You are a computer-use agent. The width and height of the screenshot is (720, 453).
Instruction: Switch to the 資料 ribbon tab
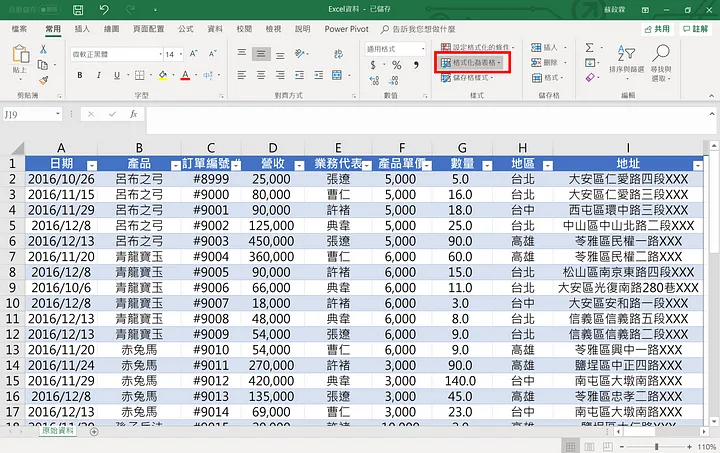tap(214, 29)
